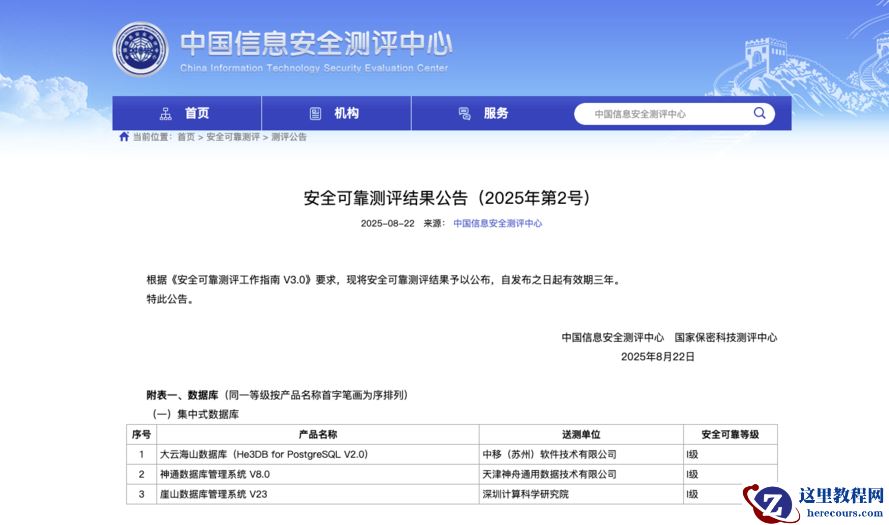Click the site title 中国信息安全测评中心
Image resolution: width=889 pixels, height=525 pixels.
coord(316,43)
